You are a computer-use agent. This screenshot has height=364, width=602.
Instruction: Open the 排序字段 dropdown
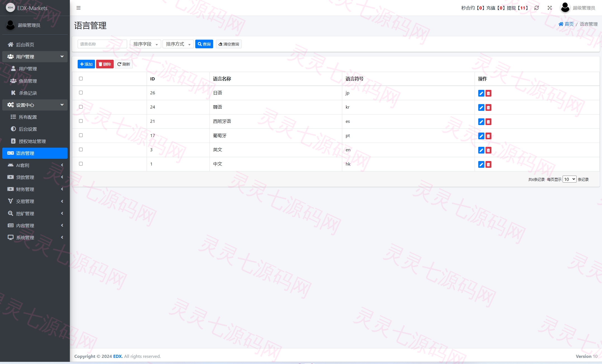(145, 44)
